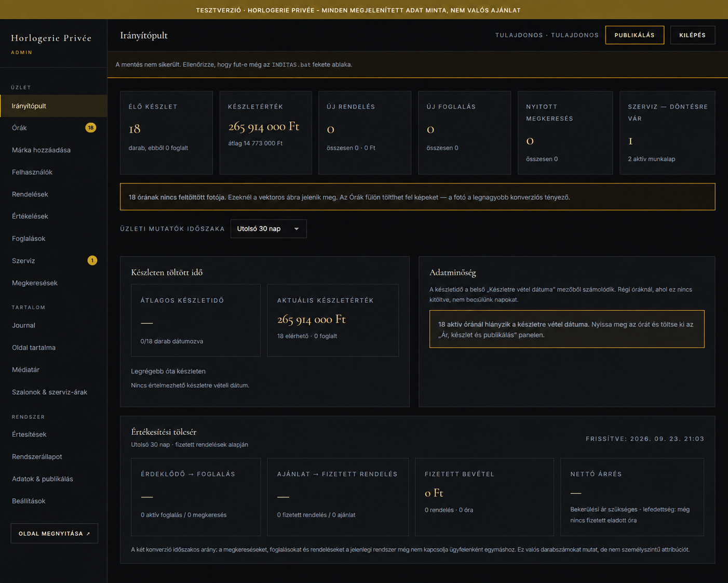Viewport: 728px width, 583px height.
Task: Click the PUBLIKÁLÁS button
Action: tap(635, 35)
